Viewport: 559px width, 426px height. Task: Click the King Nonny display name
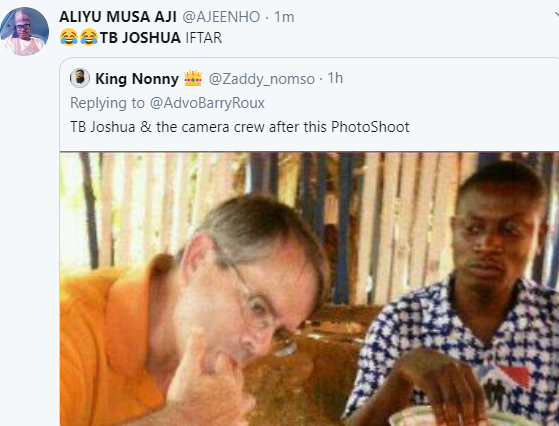(x=137, y=79)
